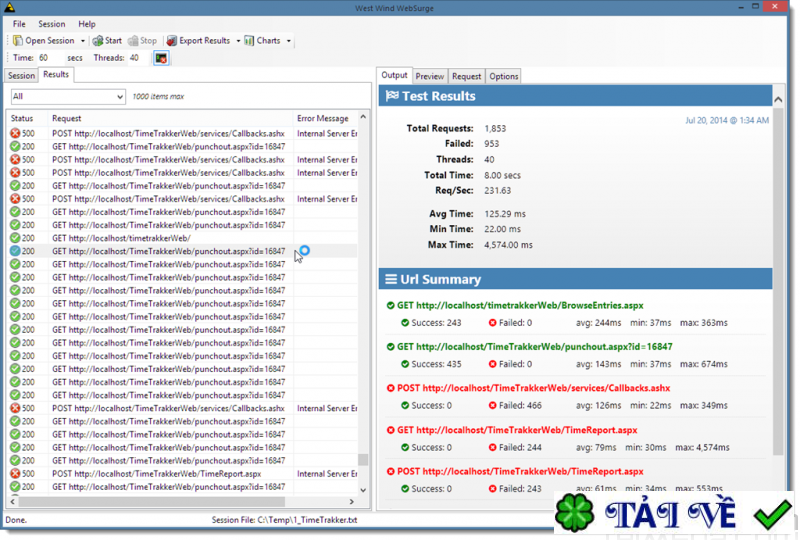Click the Request column header
800x540 pixels.
(170, 118)
